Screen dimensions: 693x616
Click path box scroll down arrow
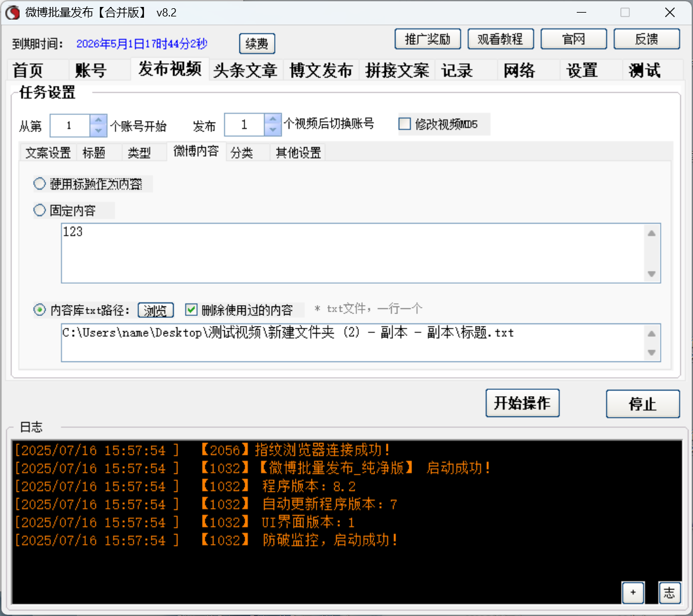[x=651, y=353]
